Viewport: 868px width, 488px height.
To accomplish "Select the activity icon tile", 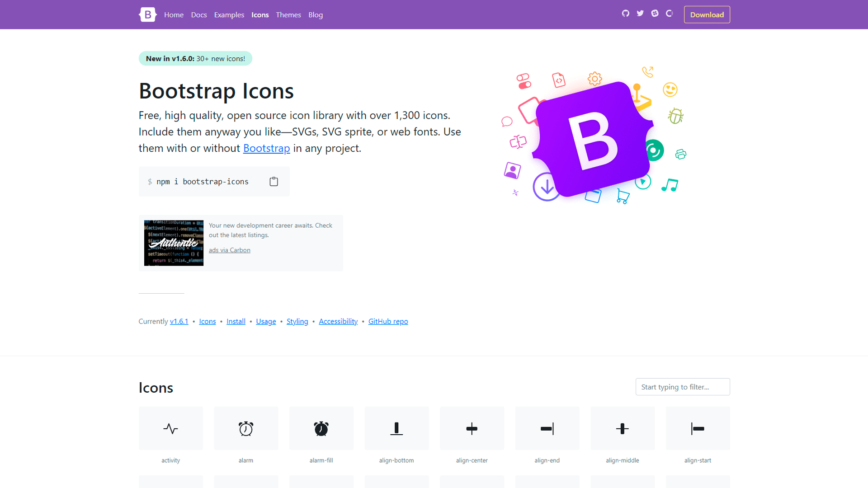I will (x=171, y=428).
